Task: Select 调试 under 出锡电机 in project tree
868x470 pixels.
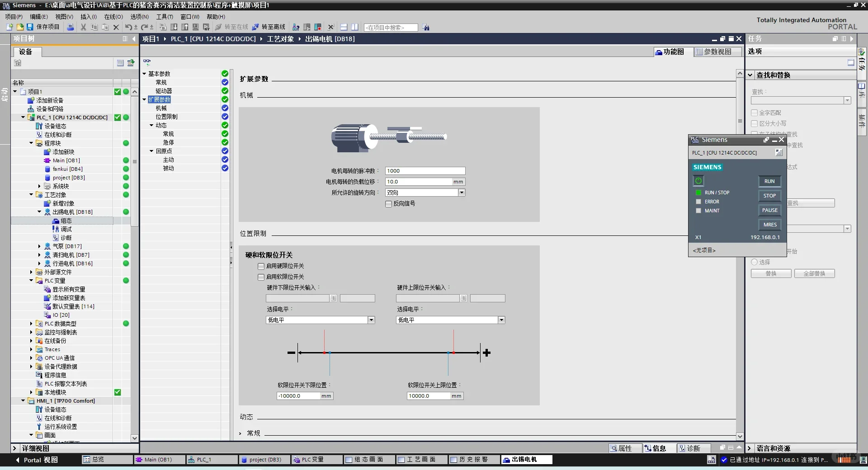Action: [66, 229]
